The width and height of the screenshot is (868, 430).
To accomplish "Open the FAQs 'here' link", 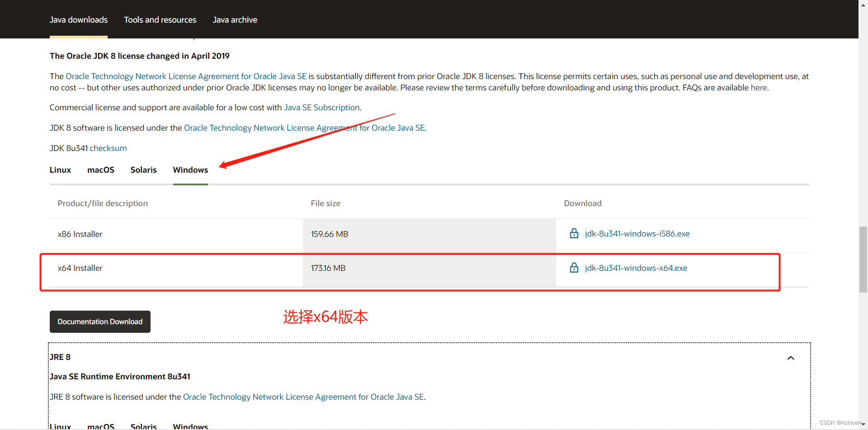I will [759, 88].
